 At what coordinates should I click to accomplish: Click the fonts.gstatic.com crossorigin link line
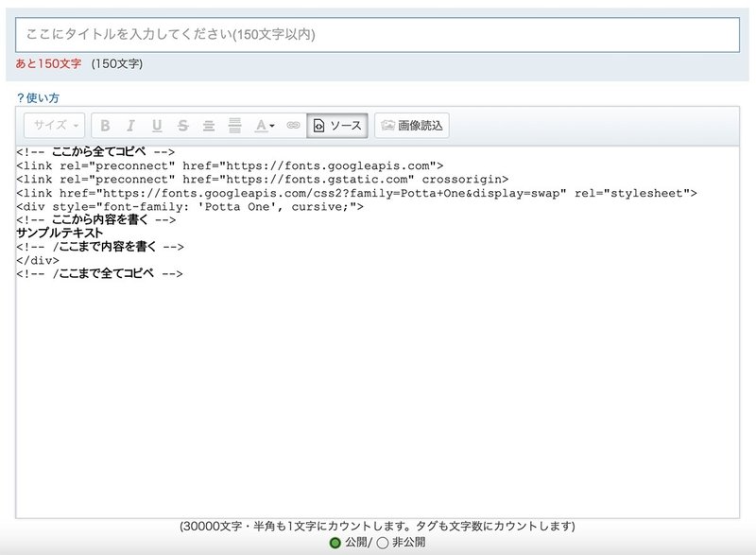click(x=263, y=180)
